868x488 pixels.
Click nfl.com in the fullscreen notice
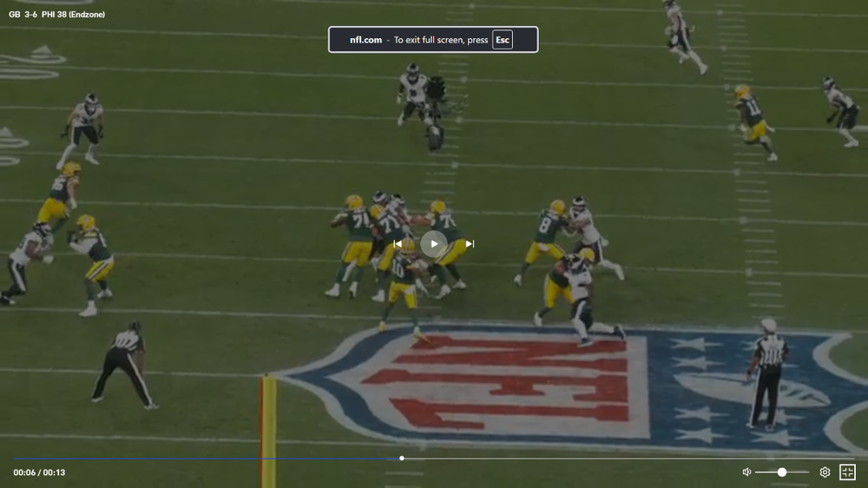click(365, 40)
